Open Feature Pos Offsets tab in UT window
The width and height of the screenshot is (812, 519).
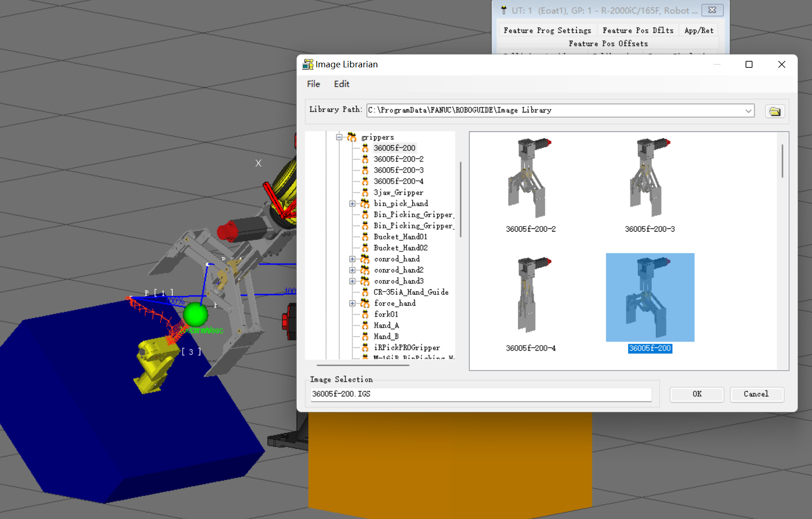click(608, 43)
